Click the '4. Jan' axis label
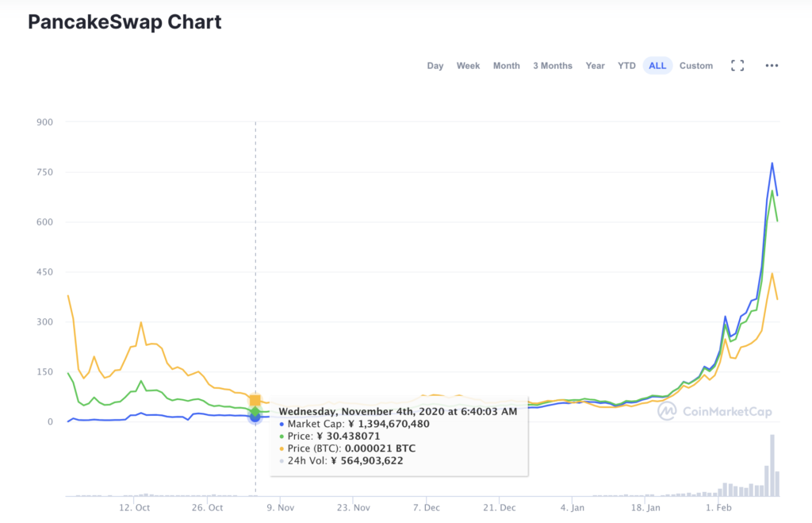Image resolution: width=812 pixels, height=523 pixels. [x=573, y=507]
